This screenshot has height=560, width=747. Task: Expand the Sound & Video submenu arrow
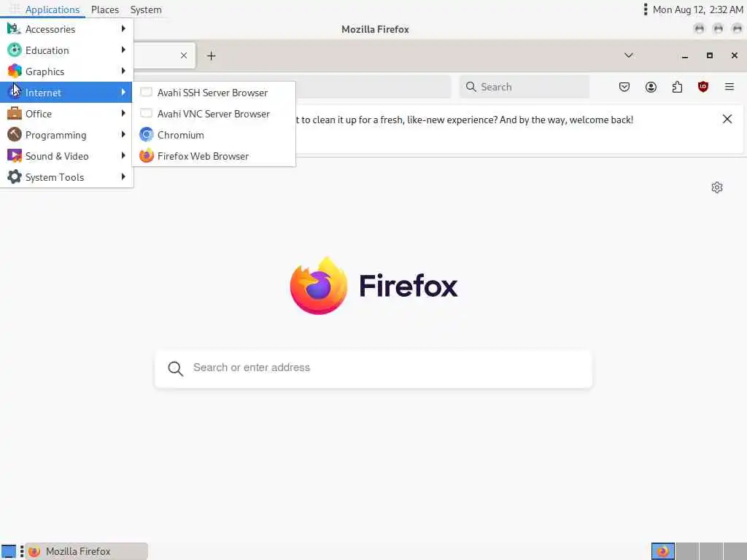point(123,155)
